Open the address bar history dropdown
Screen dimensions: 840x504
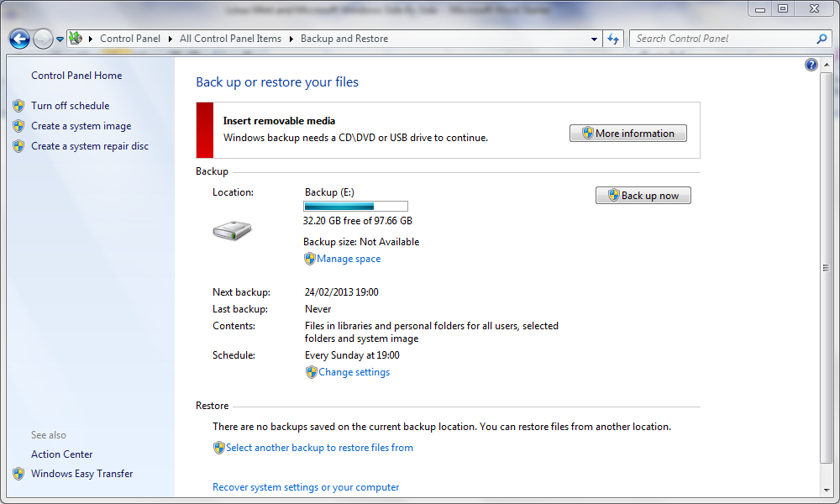click(594, 39)
